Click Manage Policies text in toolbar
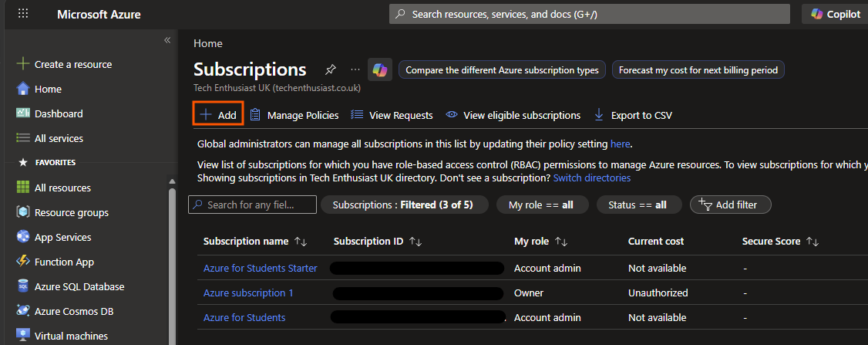Image resolution: width=868 pixels, height=345 pixels. tap(303, 115)
